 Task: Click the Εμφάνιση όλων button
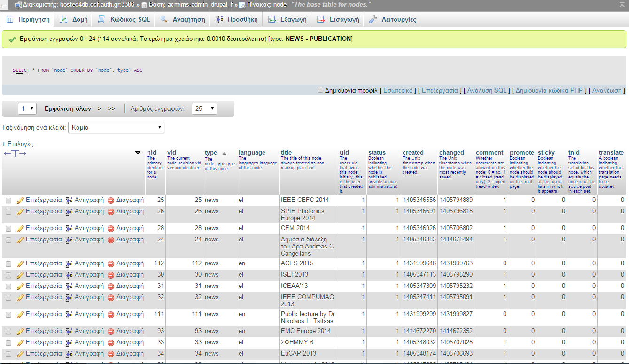(68, 108)
